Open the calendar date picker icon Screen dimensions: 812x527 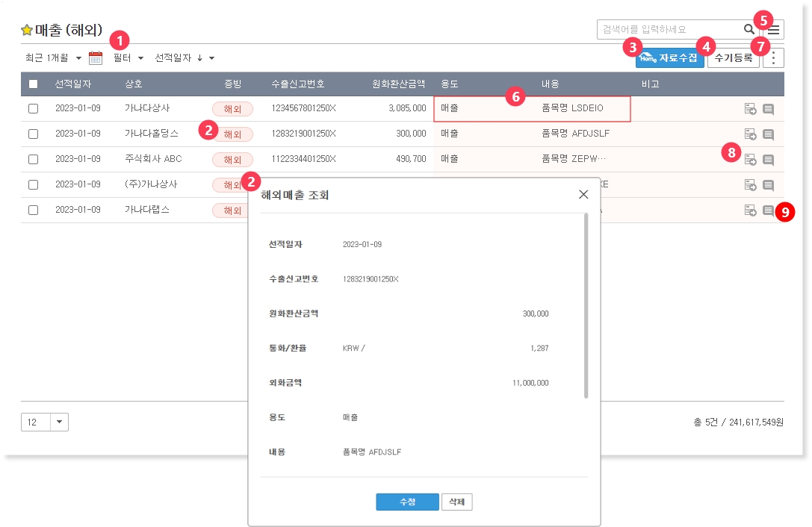click(95, 57)
